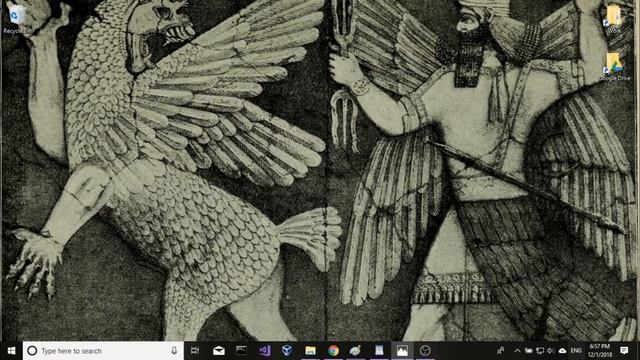
Task: Click the 'Type here to search' box
Action: coord(103,351)
